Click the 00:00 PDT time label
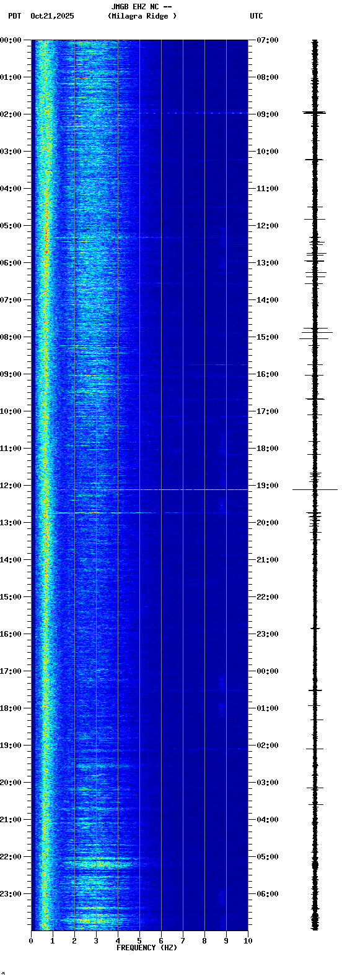Screen dimensions: 342x980 [11, 40]
